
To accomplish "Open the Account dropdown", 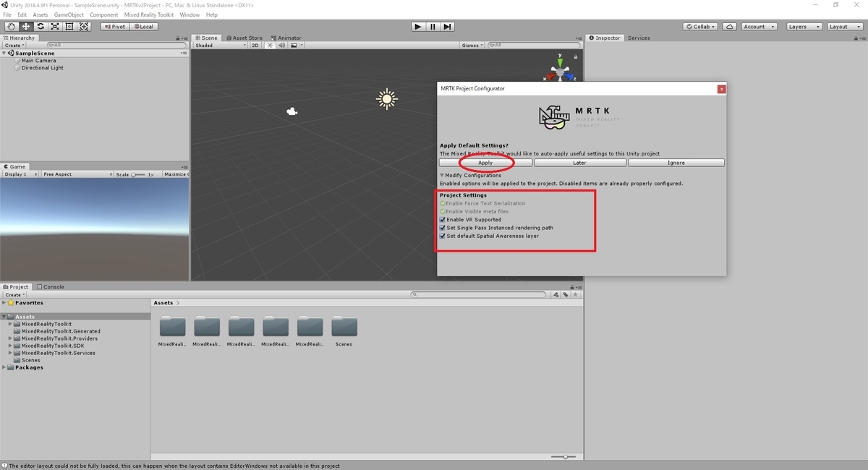I will 759,27.
